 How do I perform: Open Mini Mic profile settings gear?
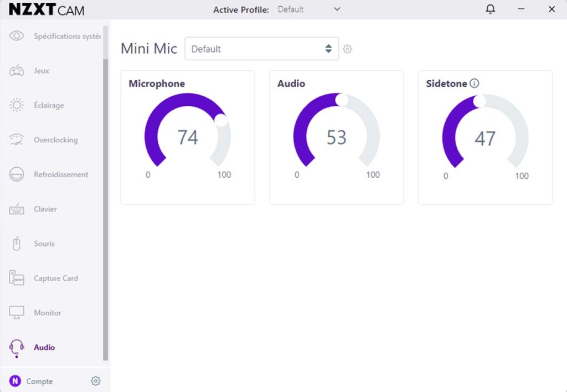(x=347, y=49)
